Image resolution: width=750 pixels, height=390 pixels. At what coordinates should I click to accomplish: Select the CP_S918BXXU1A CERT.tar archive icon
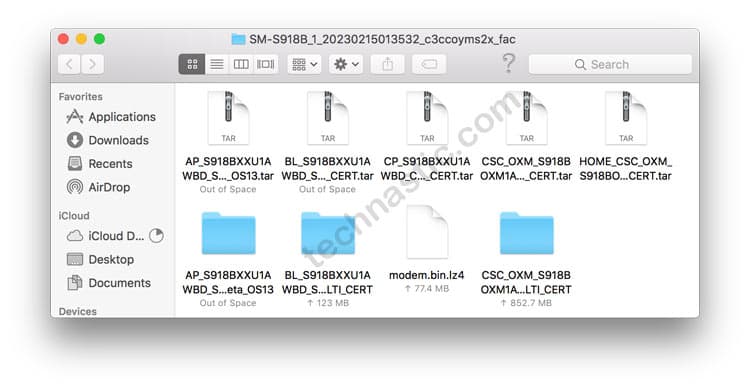427,118
